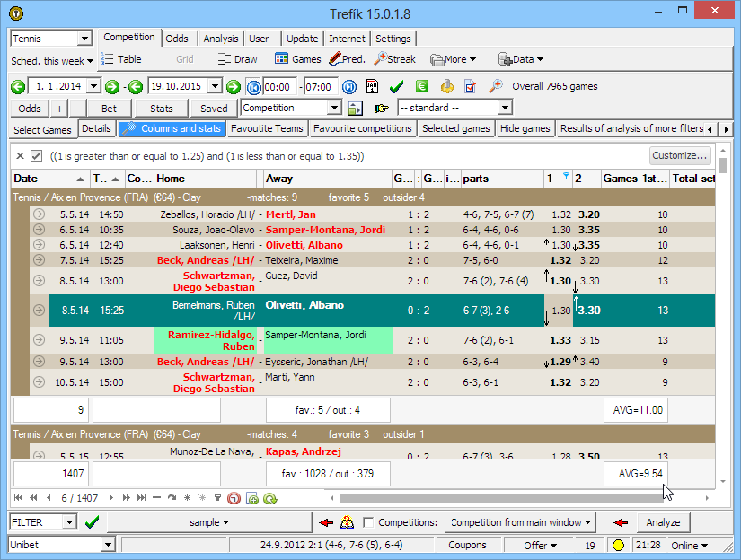Screen dimensions: 741x560
Task: Uncheck the filter expression checkbox
Action: coord(37,155)
